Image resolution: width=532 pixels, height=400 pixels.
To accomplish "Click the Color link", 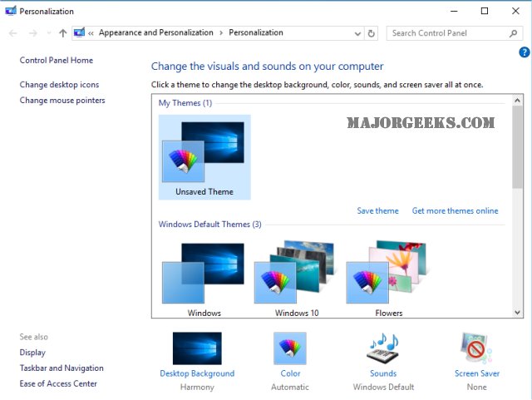I will [290, 373].
